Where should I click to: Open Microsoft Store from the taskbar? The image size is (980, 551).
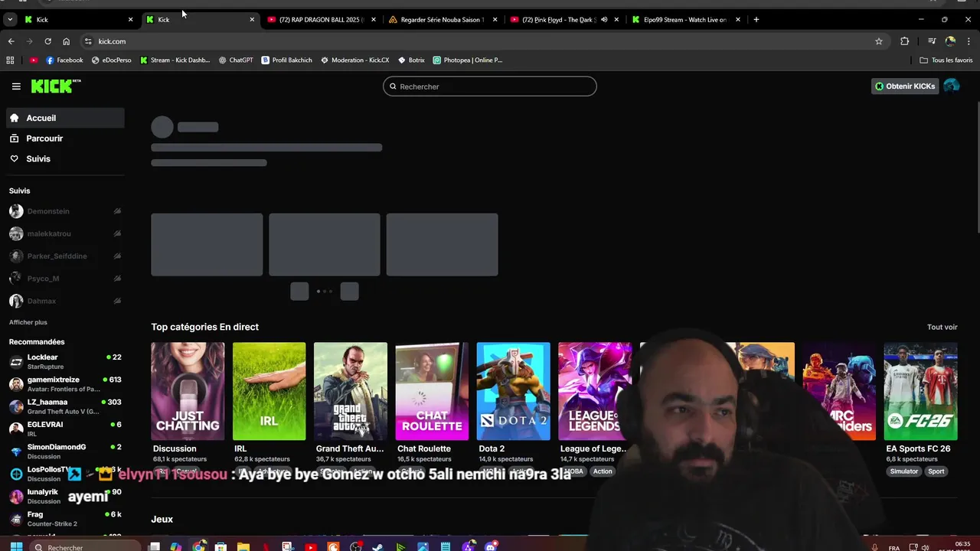tap(220, 546)
